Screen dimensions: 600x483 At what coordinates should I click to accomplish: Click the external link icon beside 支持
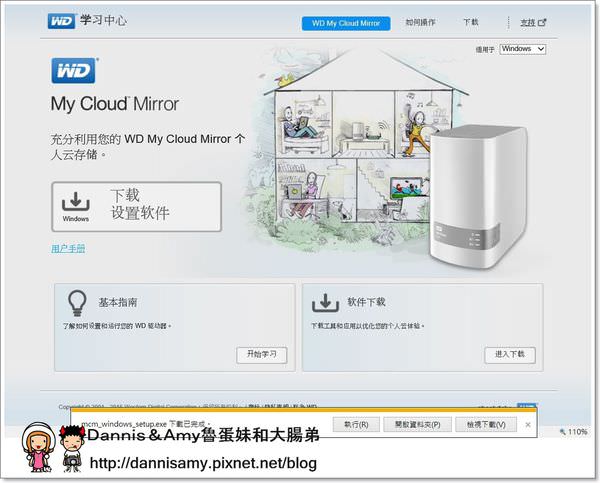tap(542, 23)
